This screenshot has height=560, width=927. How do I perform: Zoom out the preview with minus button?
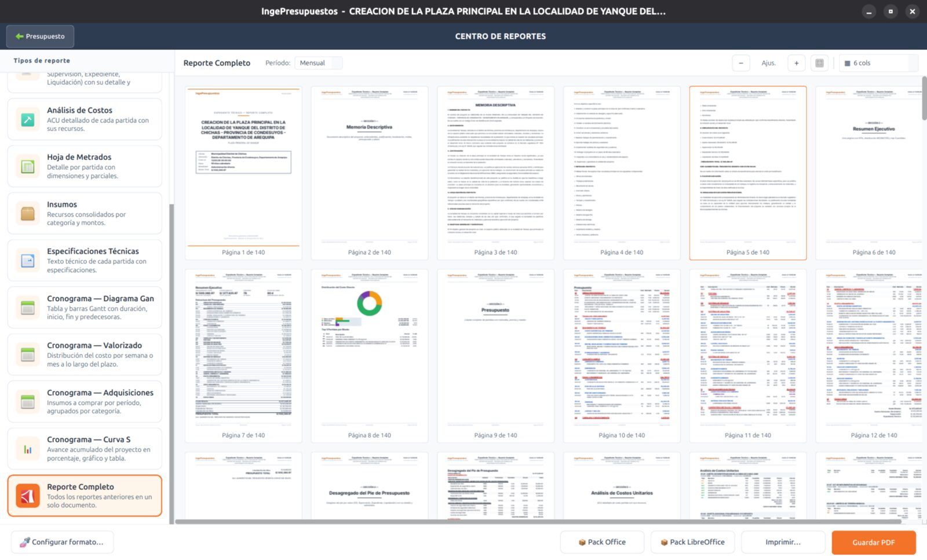point(741,63)
